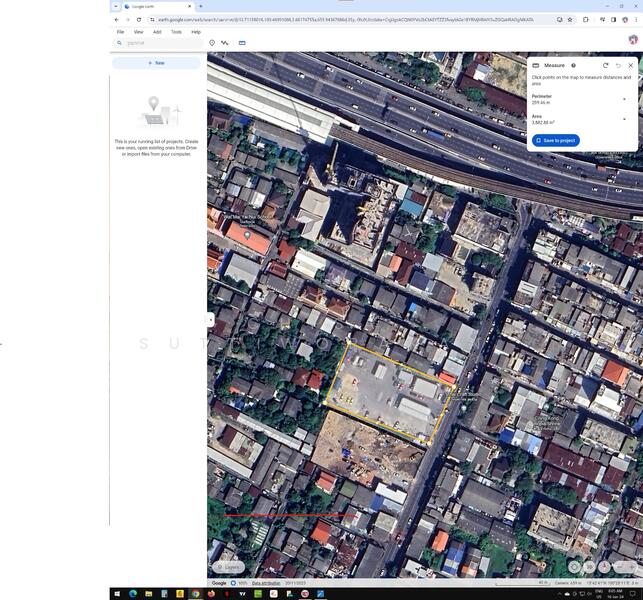Viewport: 643px width, 600px height.
Task: Click the Google Earth search field
Action: point(160,43)
